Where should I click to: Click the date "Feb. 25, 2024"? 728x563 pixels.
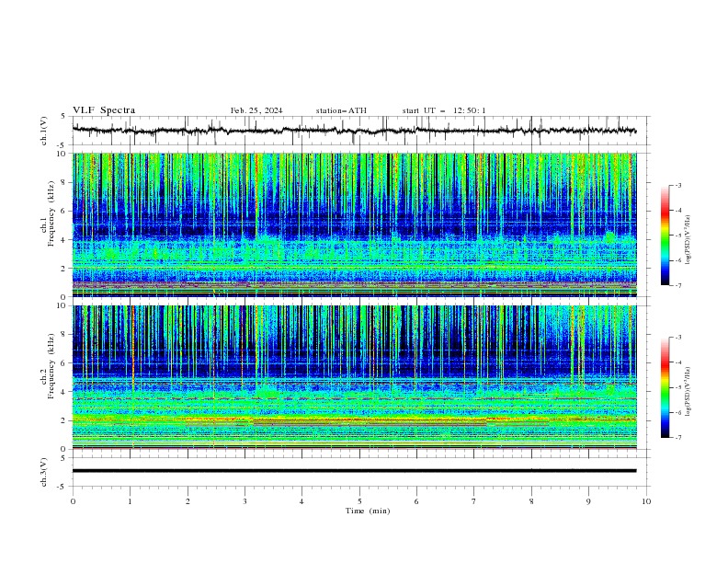tap(256, 110)
